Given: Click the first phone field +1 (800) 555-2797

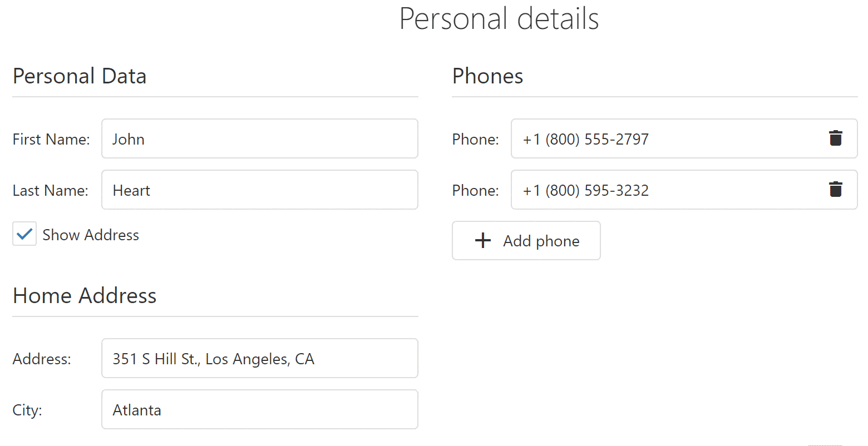Looking at the screenshot, I should 662,138.
